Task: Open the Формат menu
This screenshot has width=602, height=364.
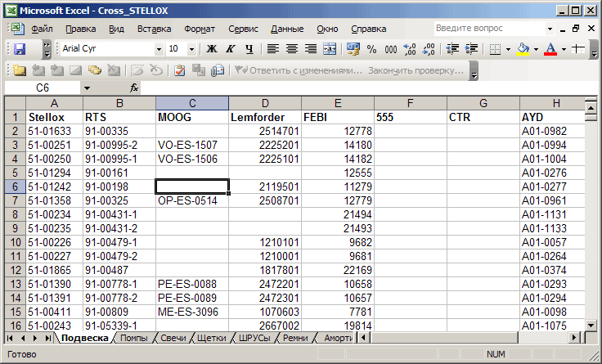Action: tap(200, 29)
